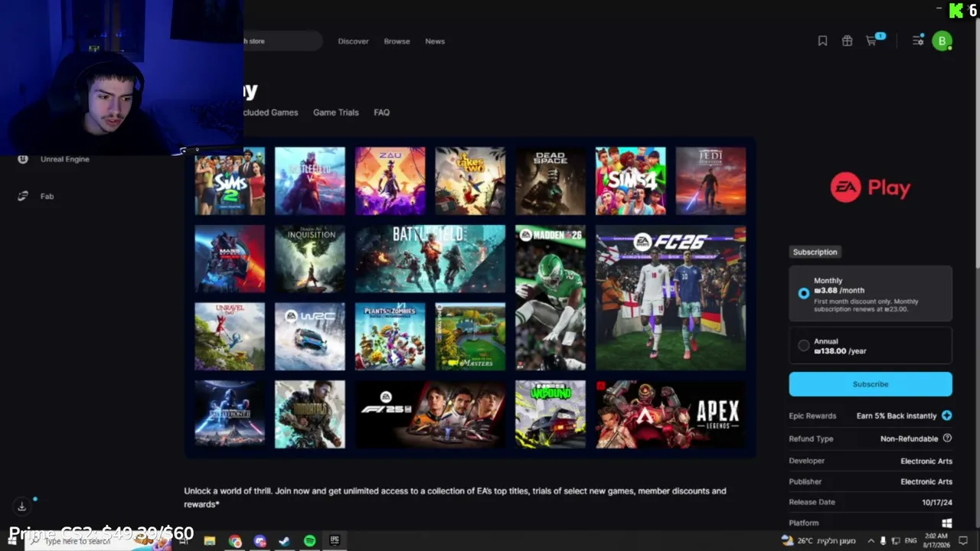The width and height of the screenshot is (980, 551).
Task: Open The Sims 2 cover thumbnail
Action: [230, 181]
